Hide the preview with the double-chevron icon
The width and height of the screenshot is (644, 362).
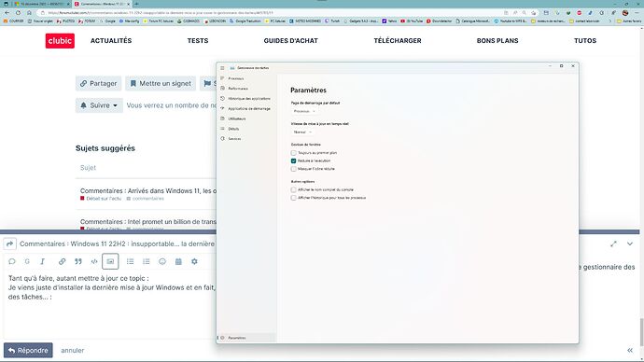(x=630, y=350)
